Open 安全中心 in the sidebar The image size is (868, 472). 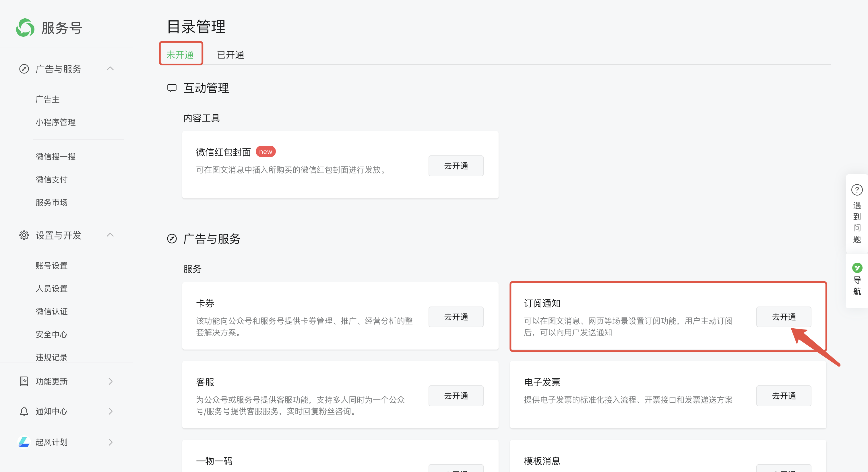click(x=52, y=334)
